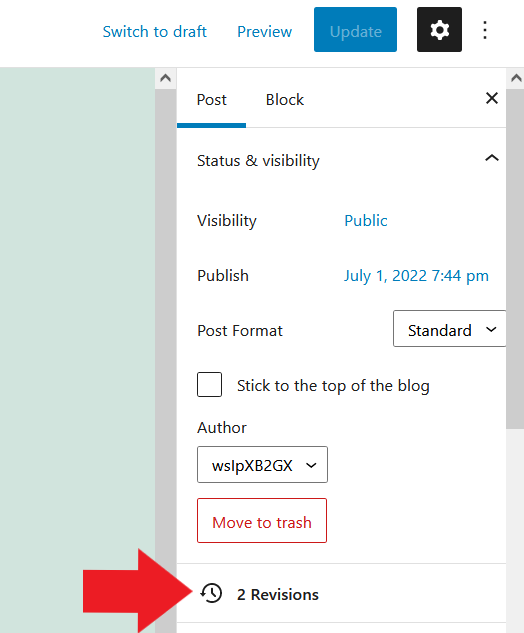Click Switch to draft link
The image size is (524, 633).
click(155, 31)
